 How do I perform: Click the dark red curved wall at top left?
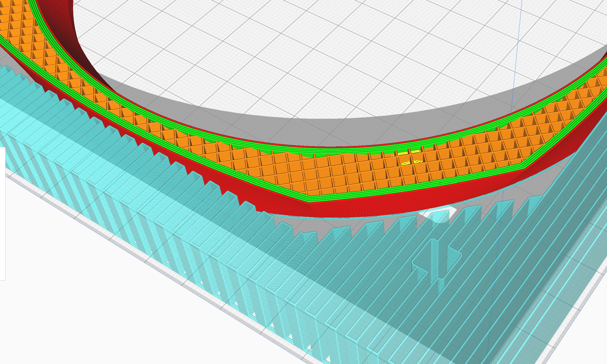point(61,24)
